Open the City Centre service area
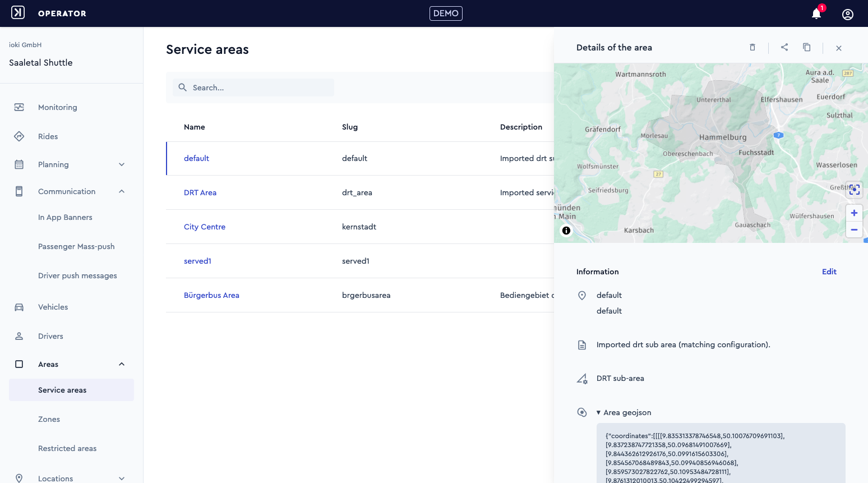This screenshot has height=483, width=868. (x=205, y=227)
